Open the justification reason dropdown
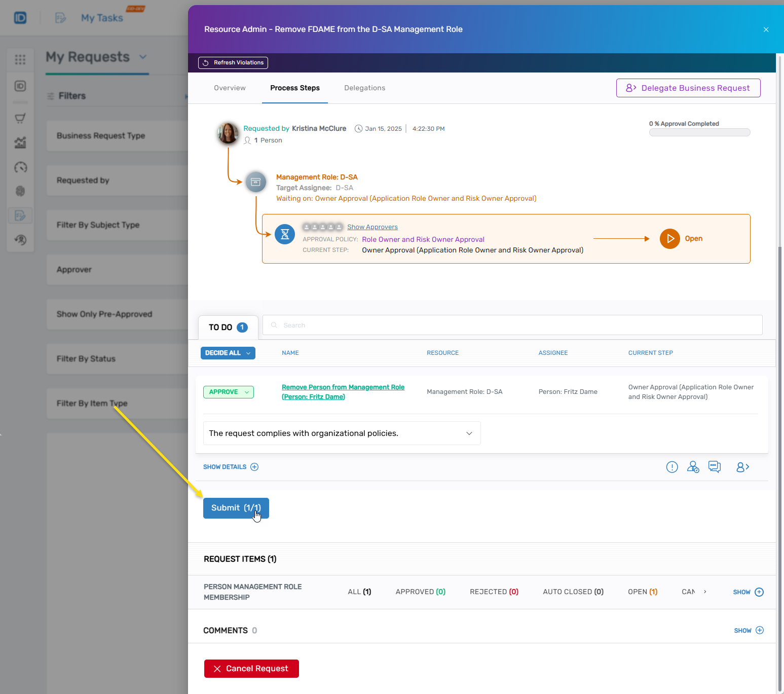 tap(342, 433)
